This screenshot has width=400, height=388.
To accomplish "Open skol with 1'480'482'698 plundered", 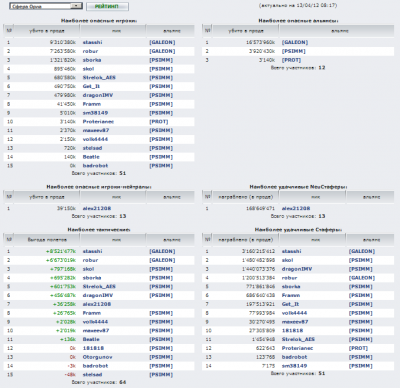I will pyautogui.click(x=287, y=260).
